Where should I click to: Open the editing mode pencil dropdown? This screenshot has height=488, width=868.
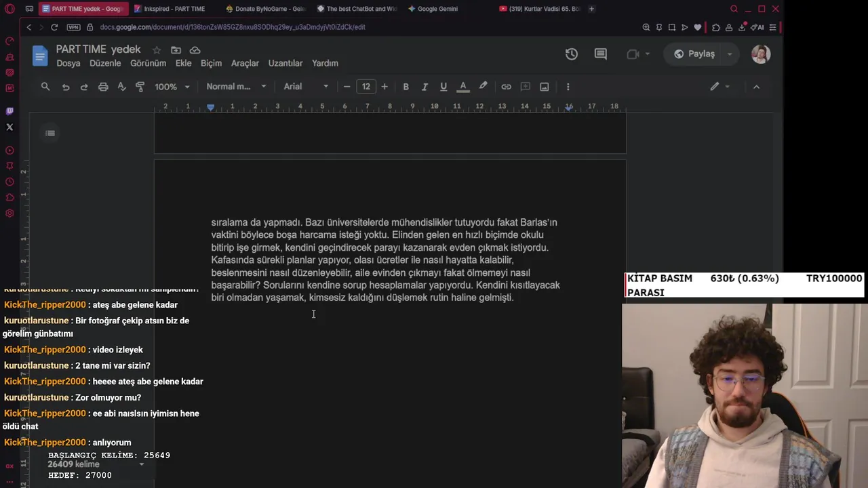click(x=719, y=87)
